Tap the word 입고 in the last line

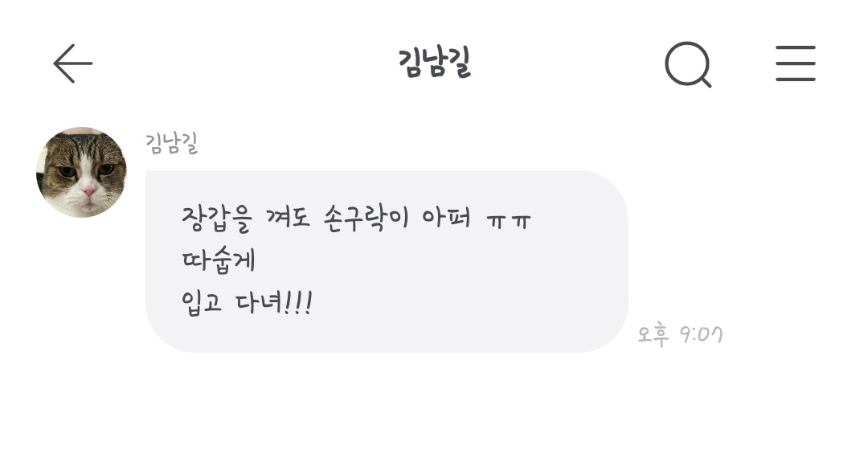(202, 303)
